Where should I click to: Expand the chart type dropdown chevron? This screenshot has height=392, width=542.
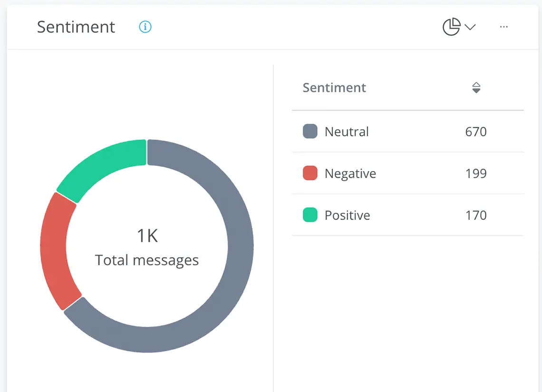(x=470, y=27)
